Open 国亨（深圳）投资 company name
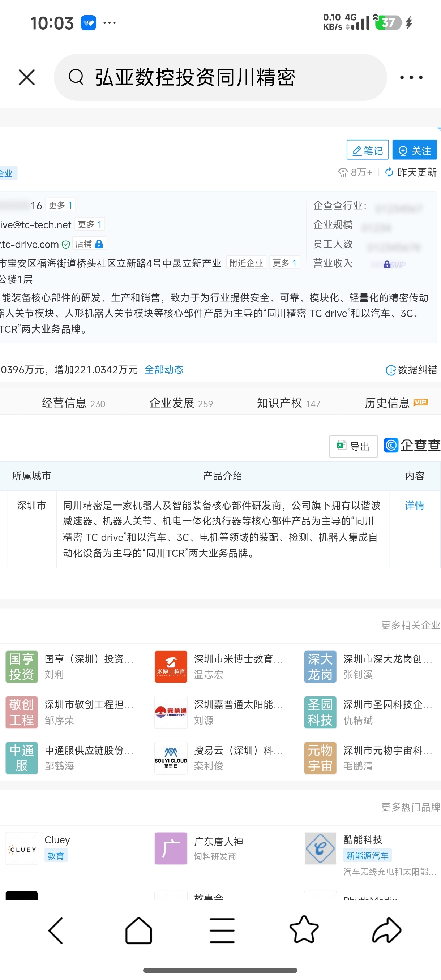The height and width of the screenshot is (980, 441). click(89, 658)
